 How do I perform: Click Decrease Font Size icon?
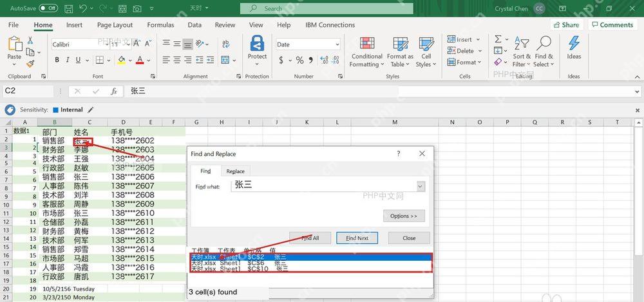(149, 44)
